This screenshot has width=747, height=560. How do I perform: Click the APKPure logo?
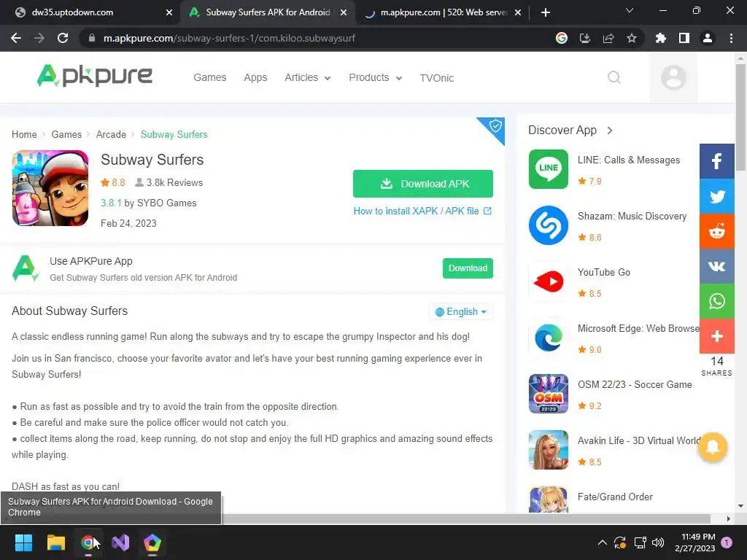(x=94, y=76)
